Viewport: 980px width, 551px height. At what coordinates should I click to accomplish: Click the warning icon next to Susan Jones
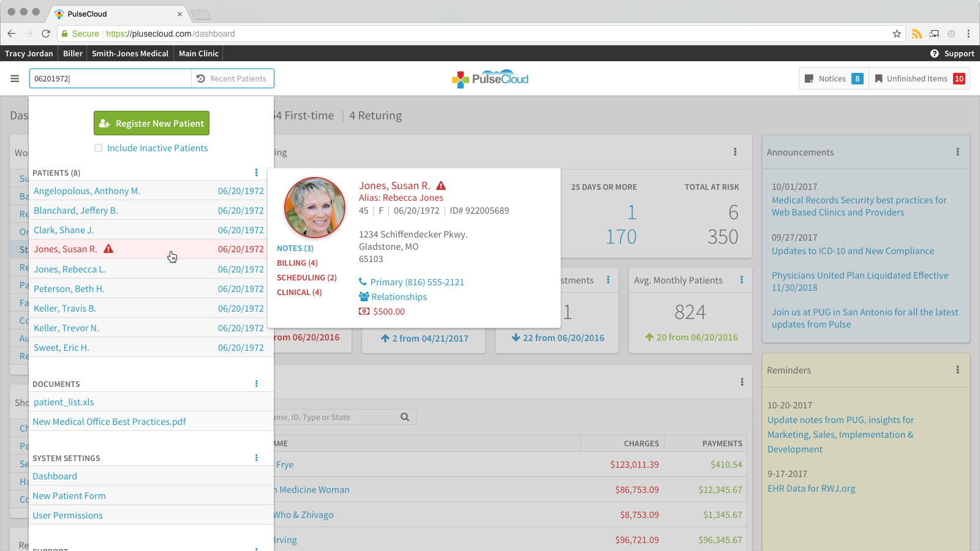pos(441,186)
